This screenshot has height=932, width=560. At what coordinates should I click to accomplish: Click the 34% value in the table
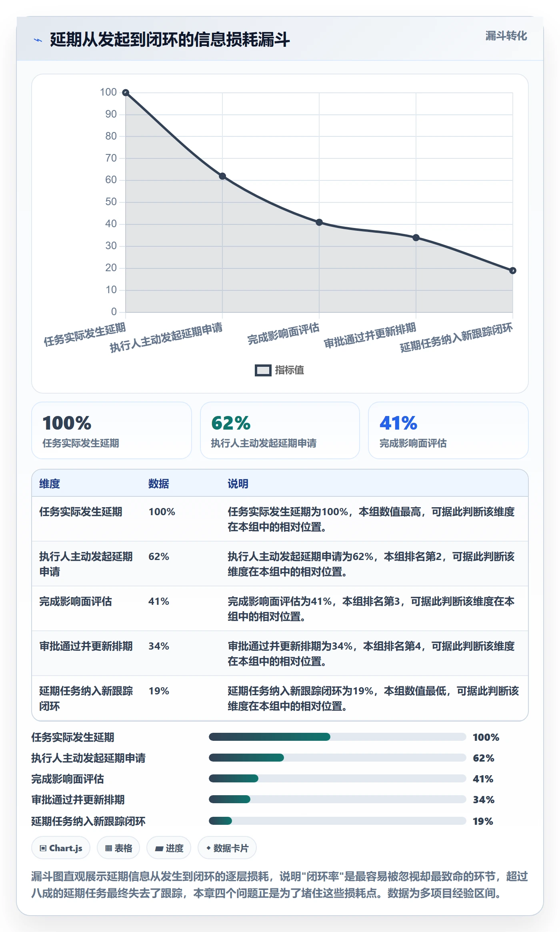point(159,646)
